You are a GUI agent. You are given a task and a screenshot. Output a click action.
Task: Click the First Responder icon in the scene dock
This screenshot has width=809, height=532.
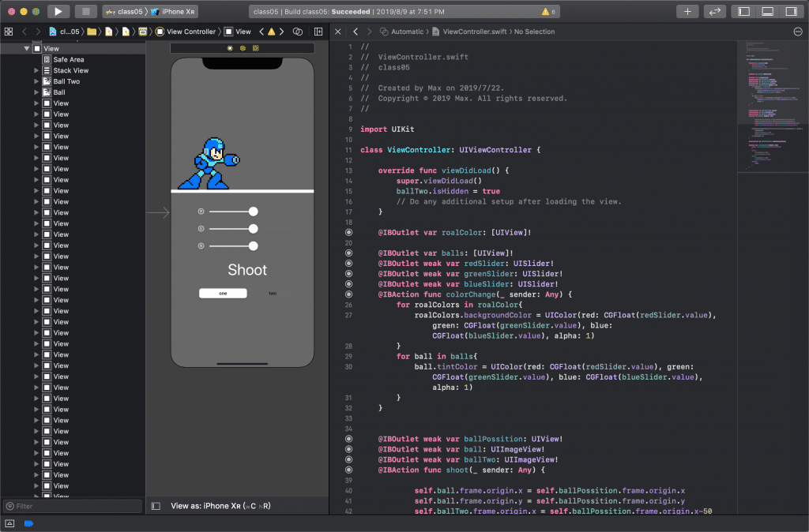point(243,48)
